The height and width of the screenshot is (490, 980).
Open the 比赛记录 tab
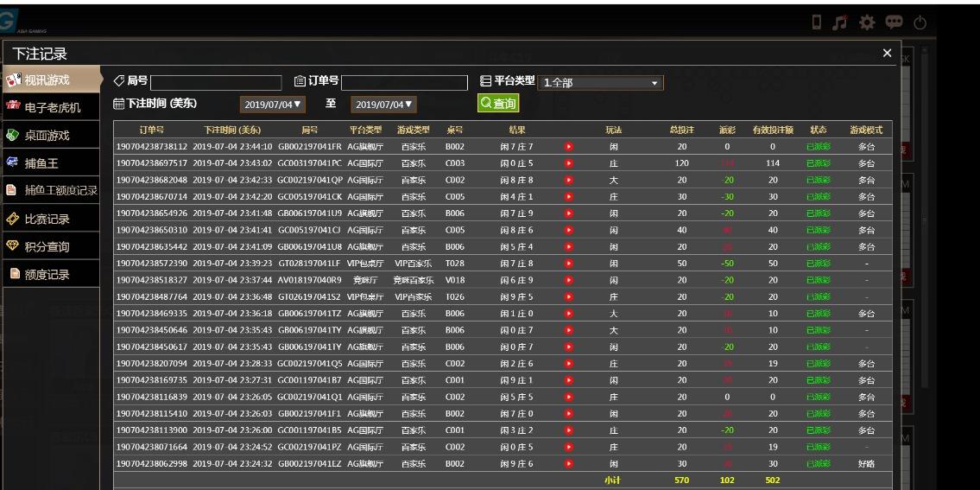coord(51,219)
